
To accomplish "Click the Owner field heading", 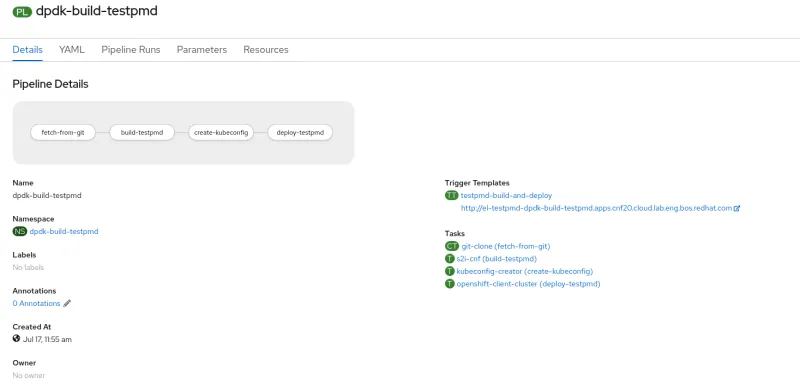I will pyautogui.click(x=24, y=363).
